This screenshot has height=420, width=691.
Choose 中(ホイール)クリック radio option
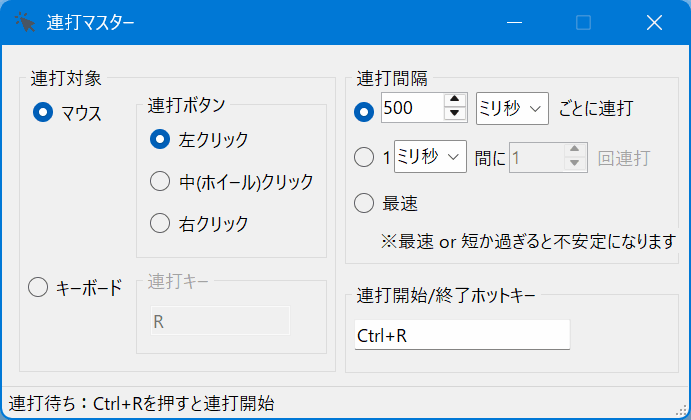pyautogui.click(x=160, y=181)
